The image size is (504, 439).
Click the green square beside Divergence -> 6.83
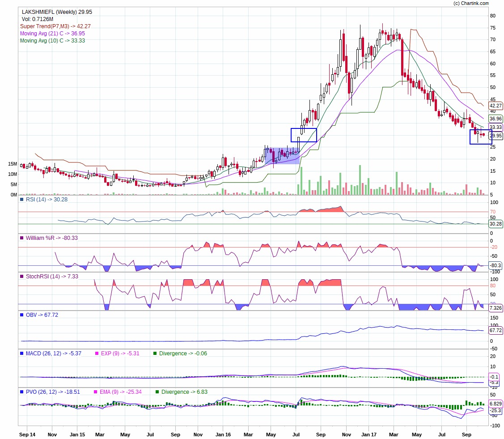(157, 392)
